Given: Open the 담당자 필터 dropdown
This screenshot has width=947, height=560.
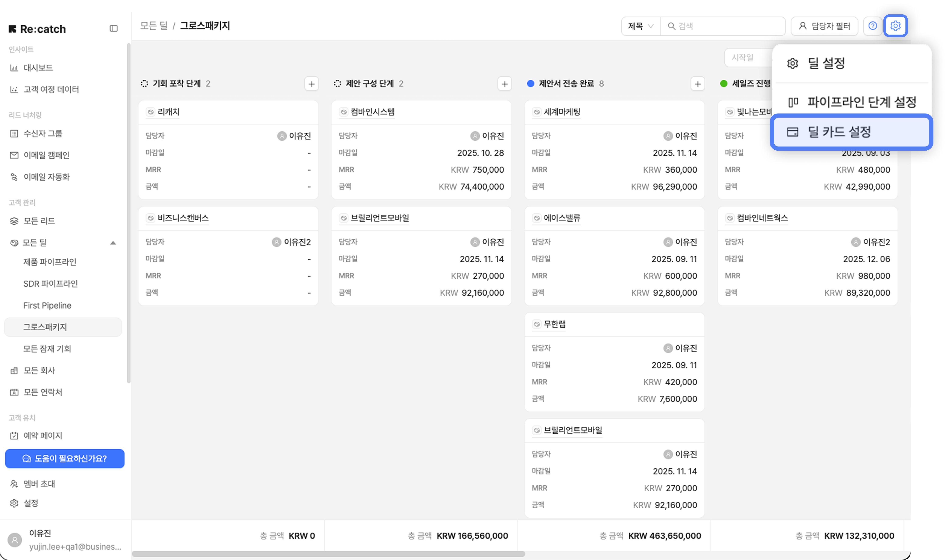Looking at the screenshot, I should pos(824,26).
